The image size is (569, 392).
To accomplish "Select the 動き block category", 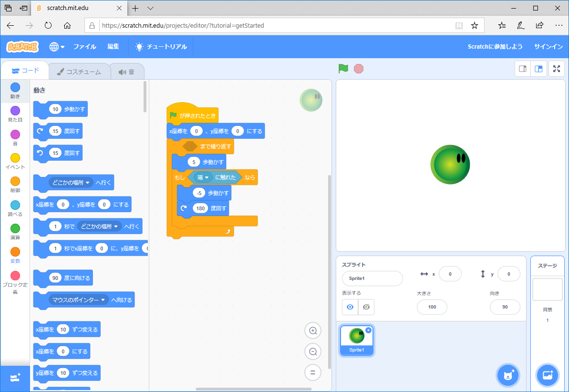I will point(15,91).
